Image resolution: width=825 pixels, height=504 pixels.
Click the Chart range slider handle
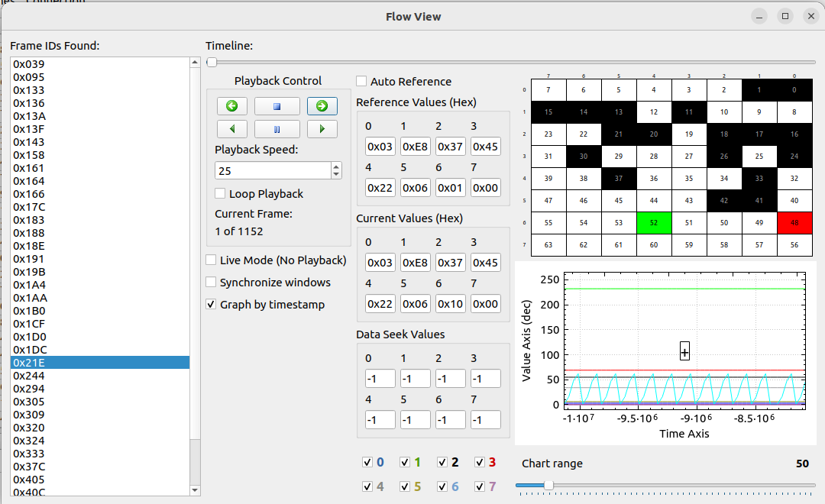[548, 485]
